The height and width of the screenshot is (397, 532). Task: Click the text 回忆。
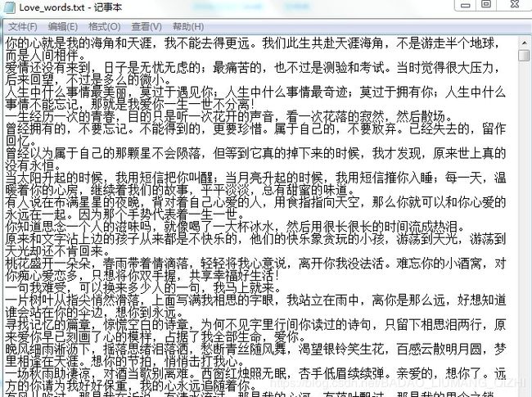(21, 141)
